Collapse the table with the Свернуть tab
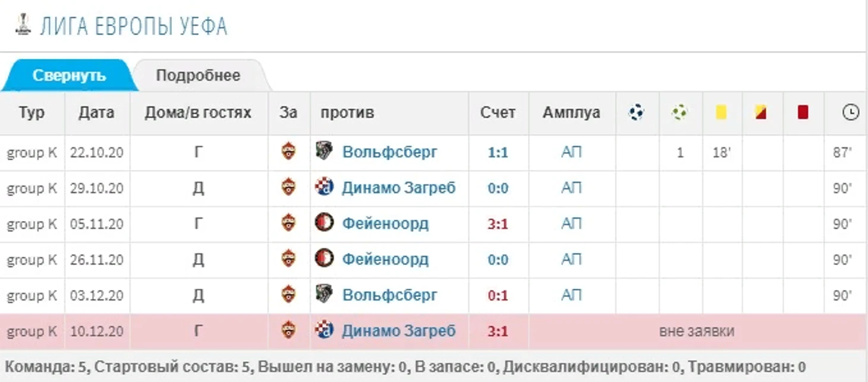 [69, 75]
